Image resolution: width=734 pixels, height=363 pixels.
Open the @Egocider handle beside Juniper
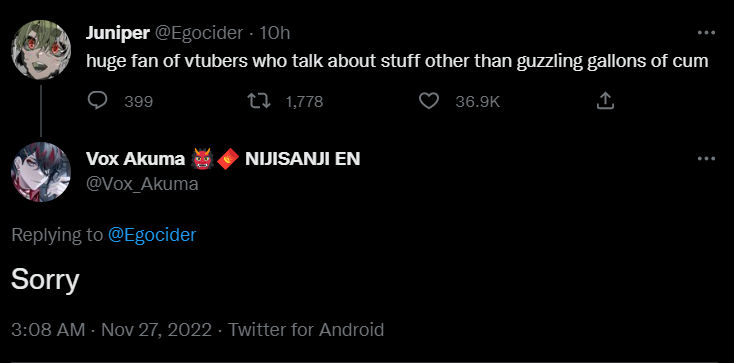(x=199, y=33)
